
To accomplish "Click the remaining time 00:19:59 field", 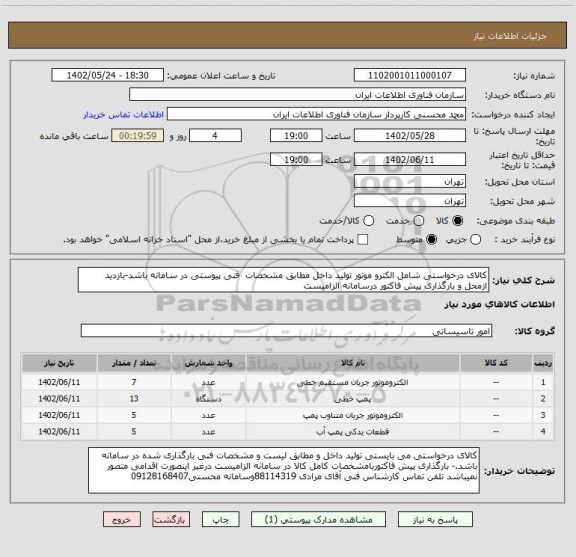I will (x=138, y=136).
